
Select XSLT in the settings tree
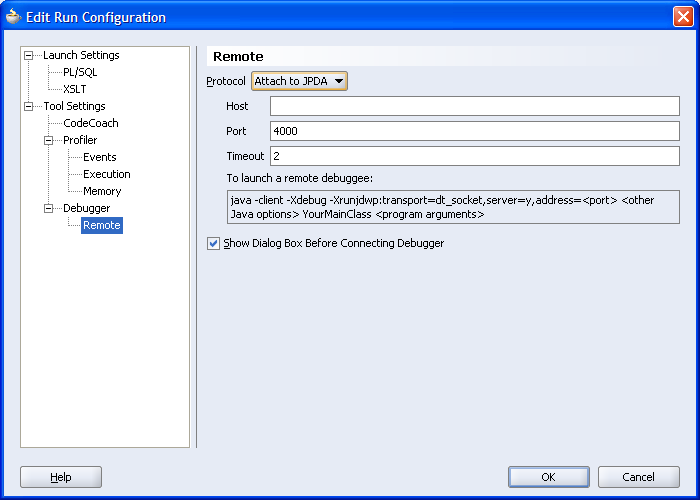(75, 89)
